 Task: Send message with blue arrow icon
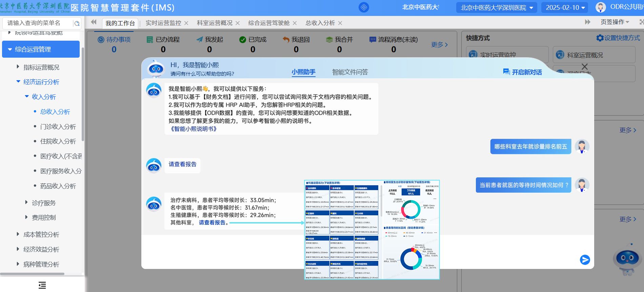[x=585, y=260]
